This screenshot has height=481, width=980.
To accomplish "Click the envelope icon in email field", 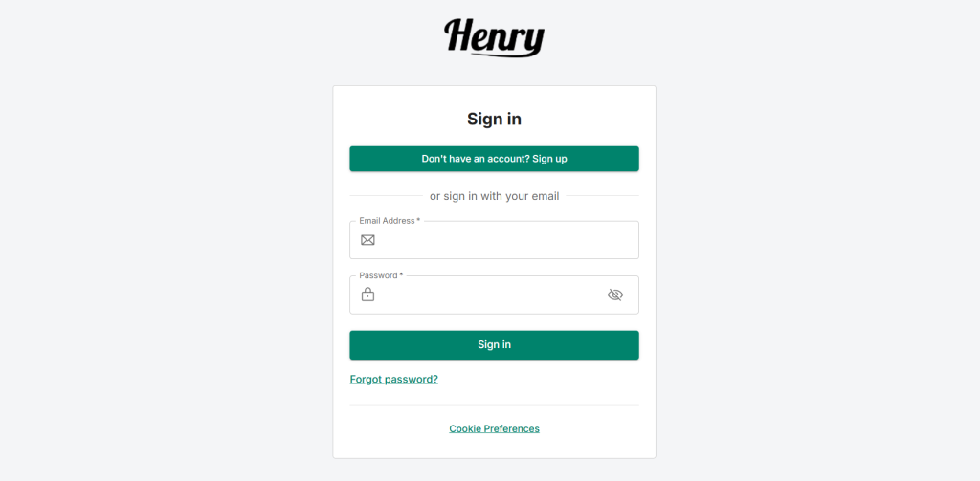I will pyautogui.click(x=368, y=240).
